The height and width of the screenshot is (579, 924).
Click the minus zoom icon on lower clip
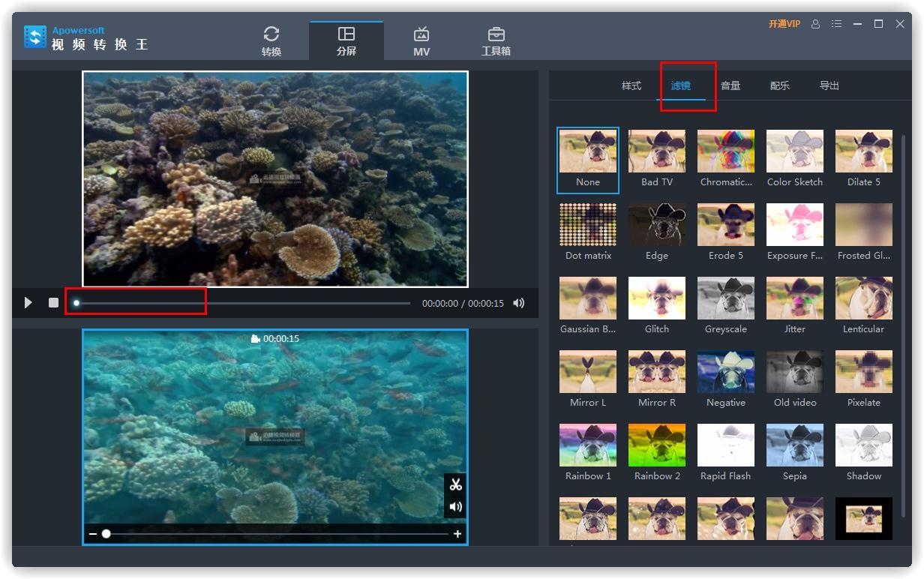(x=93, y=534)
